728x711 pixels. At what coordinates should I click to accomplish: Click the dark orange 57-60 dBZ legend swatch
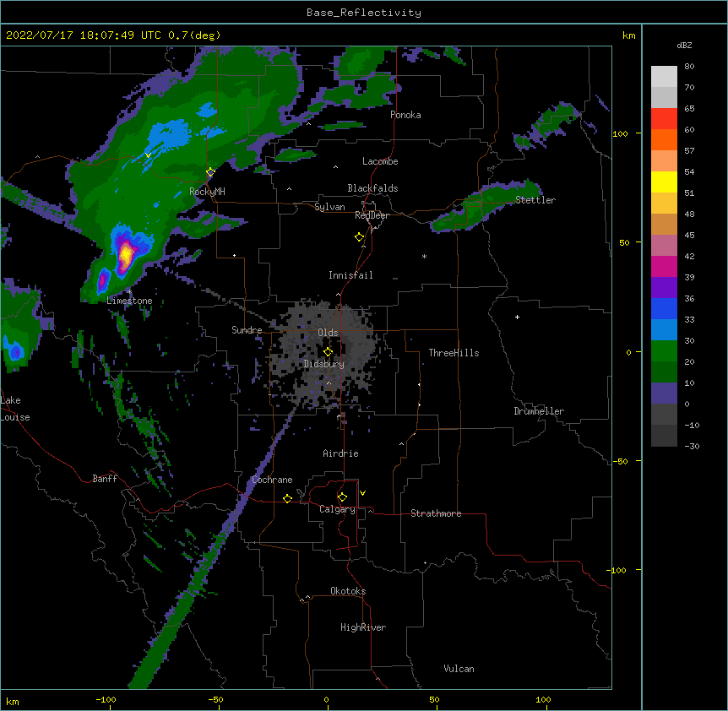(x=664, y=139)
